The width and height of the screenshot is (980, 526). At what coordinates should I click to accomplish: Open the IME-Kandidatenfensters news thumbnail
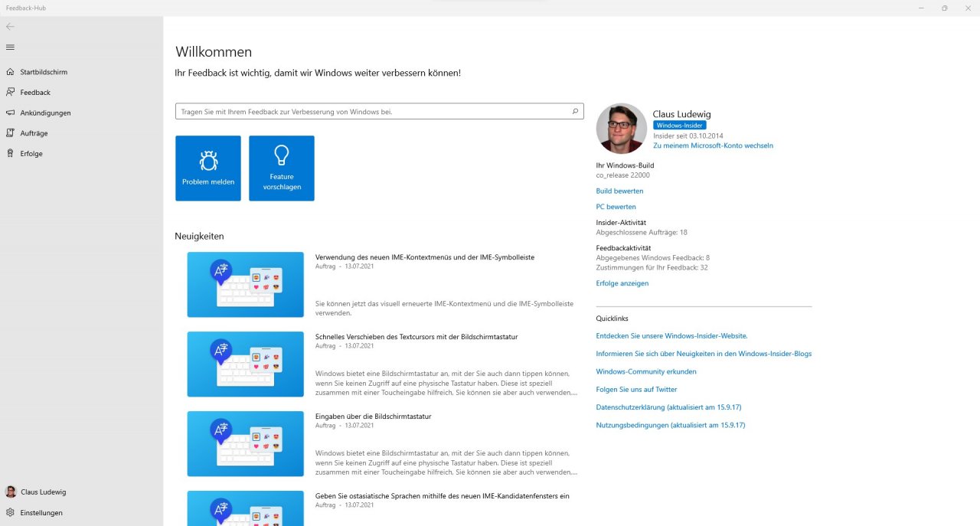(245, 508)
